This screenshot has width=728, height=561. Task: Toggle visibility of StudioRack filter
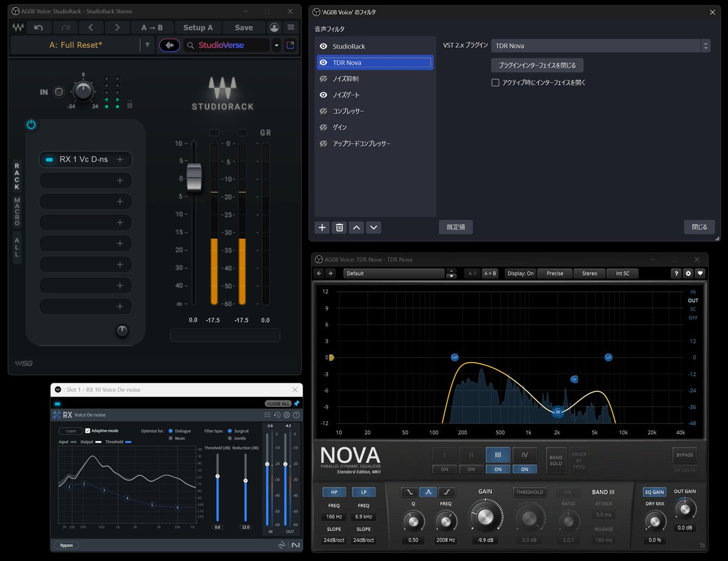pos(323,46)
